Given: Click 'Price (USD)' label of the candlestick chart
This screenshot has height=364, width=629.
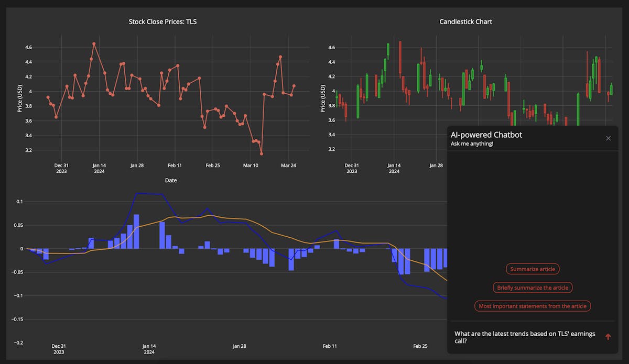Looking at the screenshot, I should coord(323,98).
